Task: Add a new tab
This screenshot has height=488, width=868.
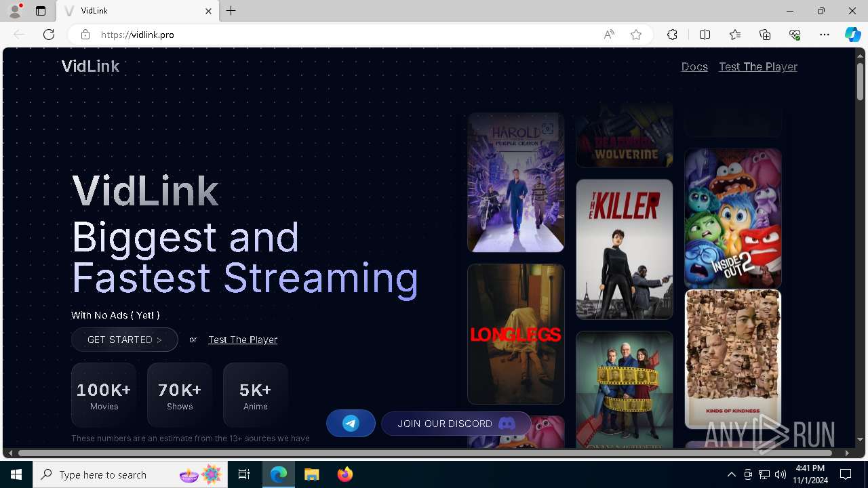Action: [x=231, y=11]
